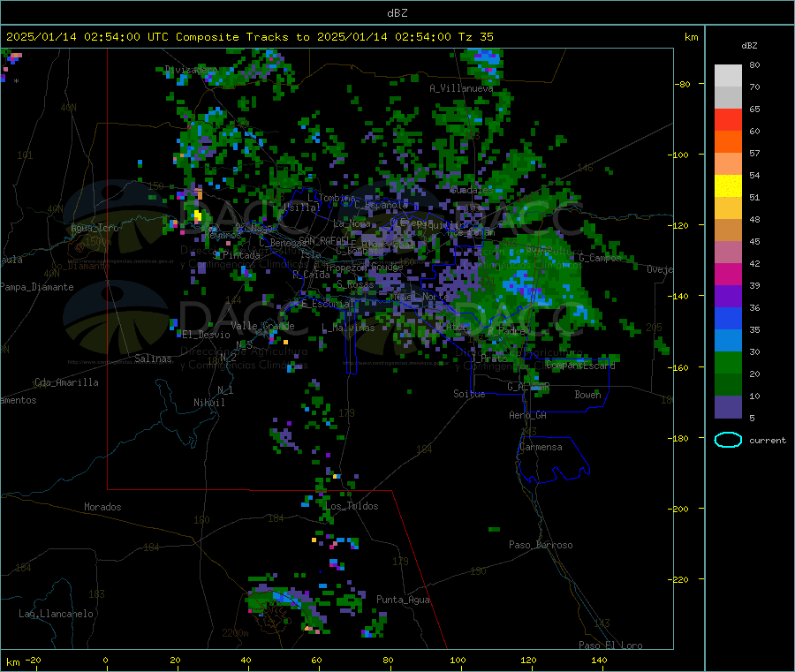Viewport: 795px width, 672px height.
Task: Select the light blue 30-35 dBZ swatch
Action: pyautogui.click(x=728, y=341)
